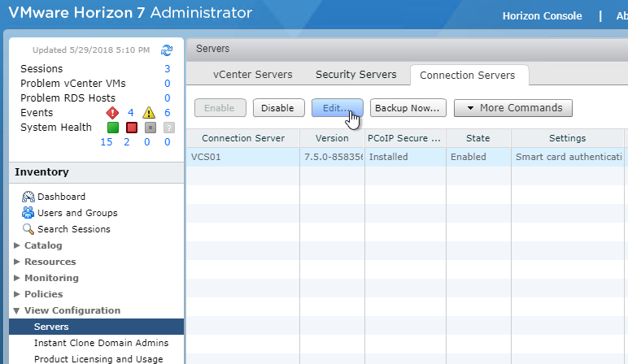Click the disabled Enable button

pyautogui.click(x=220, y=108)
